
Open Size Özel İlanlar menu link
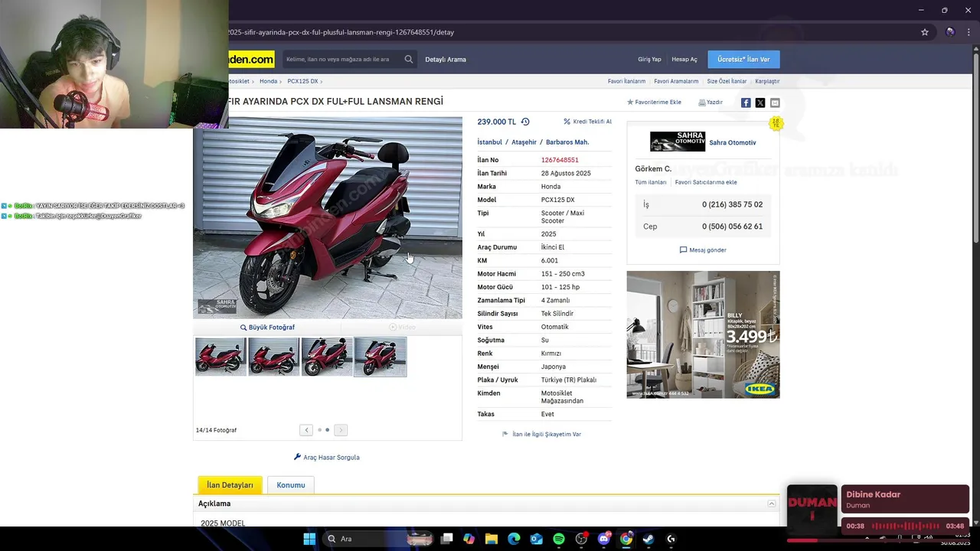727,81
